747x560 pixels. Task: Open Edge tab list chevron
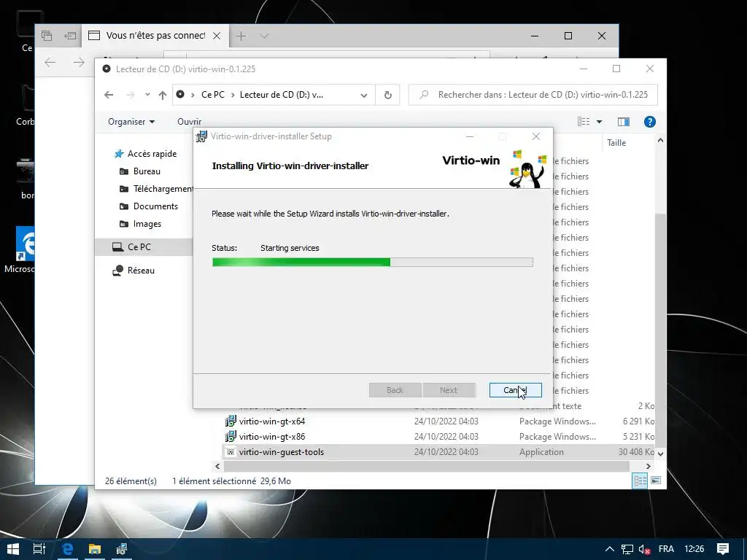point(264,36)
